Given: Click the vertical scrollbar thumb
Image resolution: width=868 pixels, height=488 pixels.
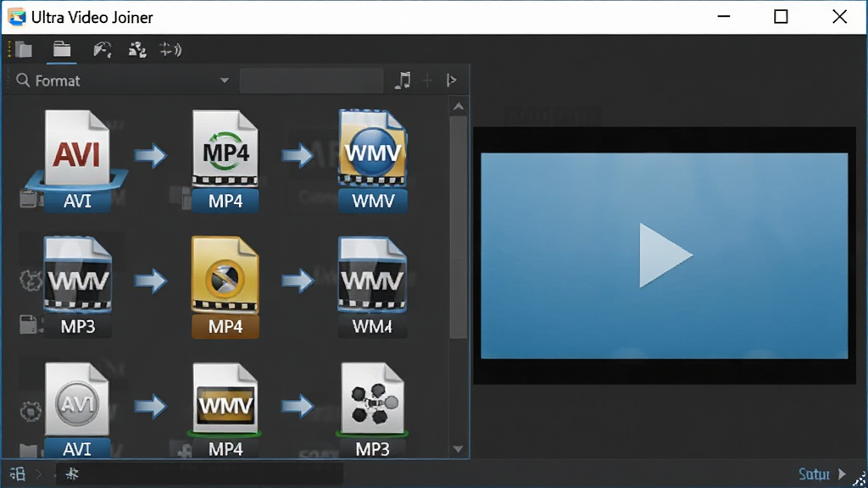Looking at the screenshot, I should pyautogui.click(x=459, y=227).
